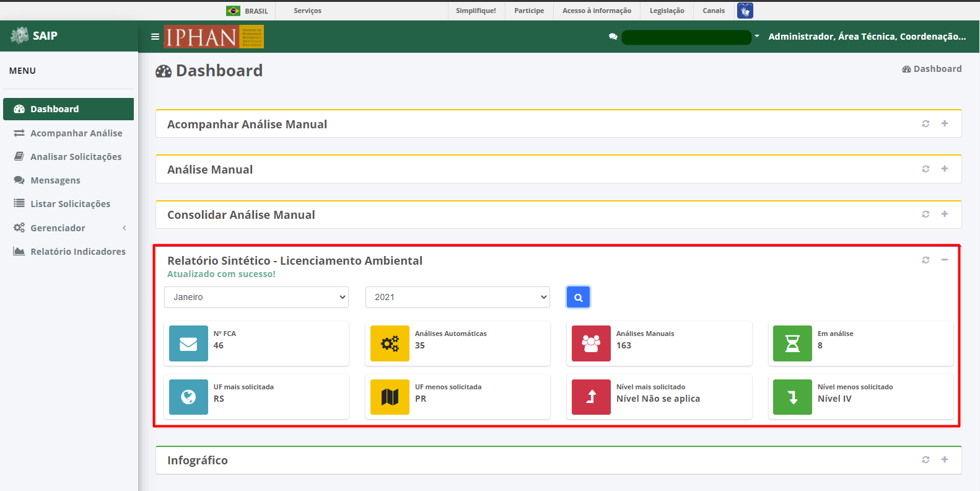The width and height of the screenshot is (980, 491).
Task: Click the UF mais solicitada value RS
Action: [219, 399]
